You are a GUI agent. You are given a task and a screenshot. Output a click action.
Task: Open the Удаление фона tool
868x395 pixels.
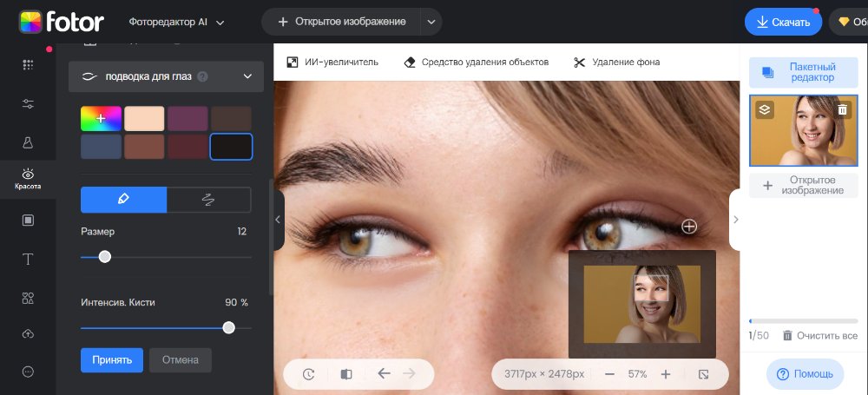coord(616,63)
